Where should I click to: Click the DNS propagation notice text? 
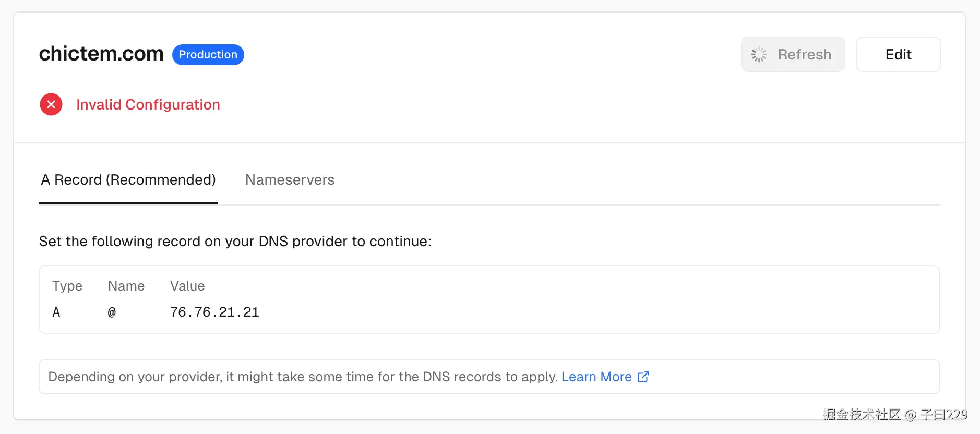tap(303, 377)
